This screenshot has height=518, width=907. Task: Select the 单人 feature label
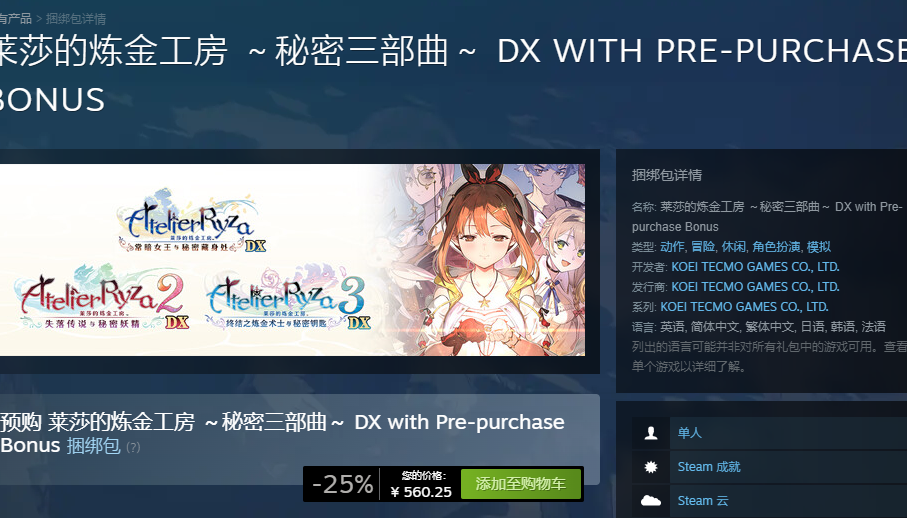pos(690,433)
